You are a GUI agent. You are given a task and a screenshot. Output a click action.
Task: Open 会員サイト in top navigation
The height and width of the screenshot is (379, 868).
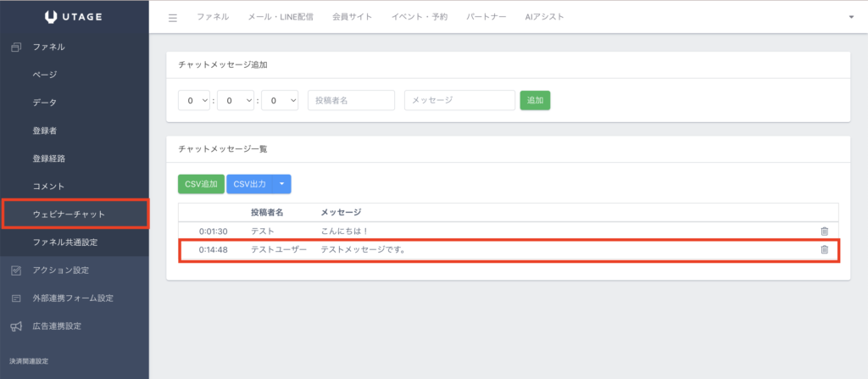coord(352,17)
